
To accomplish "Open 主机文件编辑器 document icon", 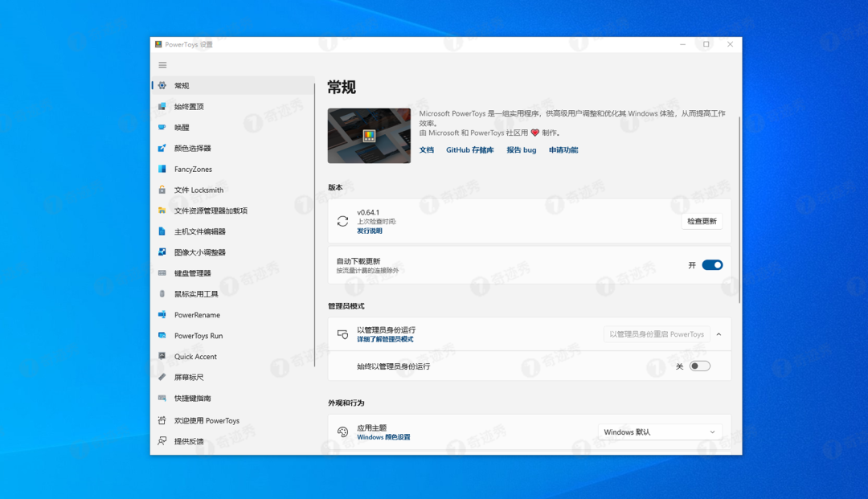I will pos(162,231).
